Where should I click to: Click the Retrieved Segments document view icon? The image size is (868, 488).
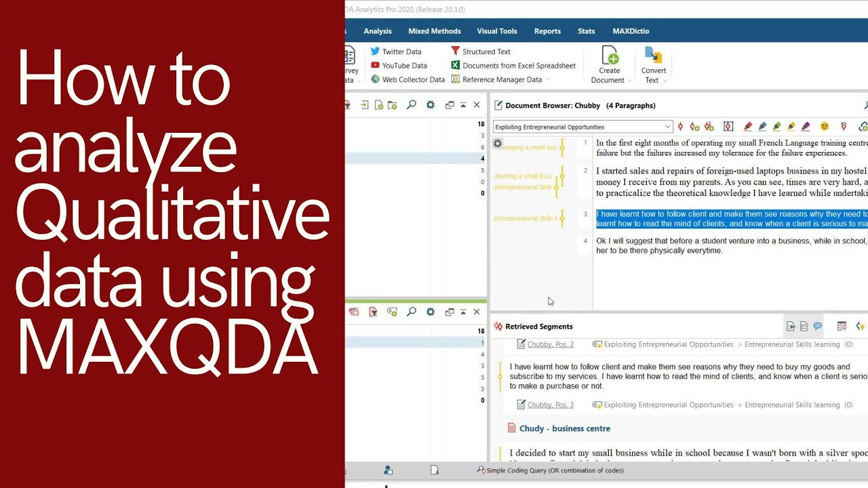pos(804,326)
